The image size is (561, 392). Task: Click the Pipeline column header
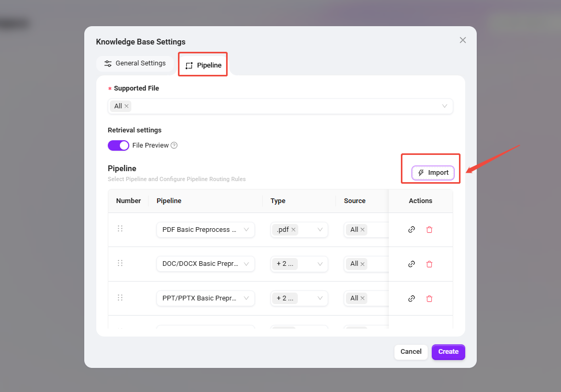[169, 201]
